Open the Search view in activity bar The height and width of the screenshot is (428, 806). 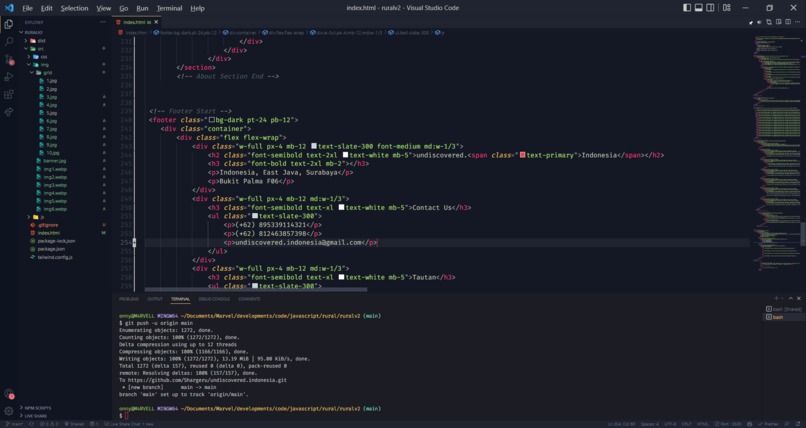point(9,42)
